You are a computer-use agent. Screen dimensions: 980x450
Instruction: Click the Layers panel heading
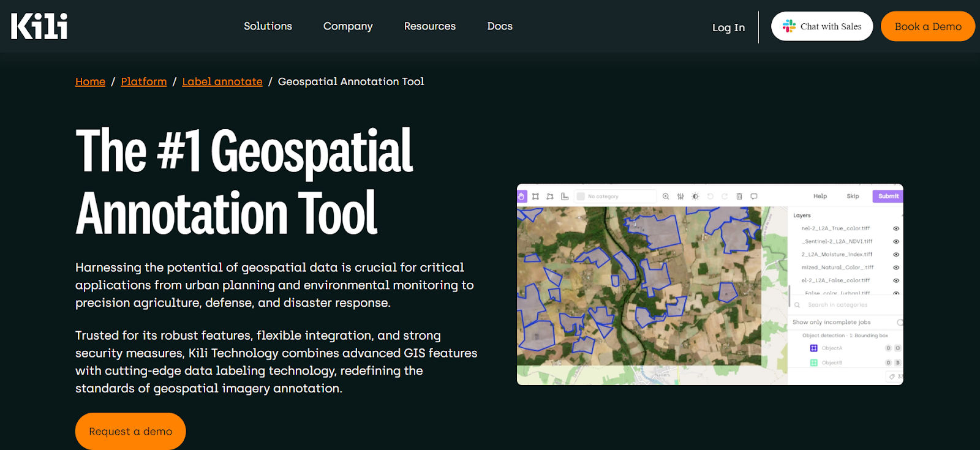coord(802,216)
